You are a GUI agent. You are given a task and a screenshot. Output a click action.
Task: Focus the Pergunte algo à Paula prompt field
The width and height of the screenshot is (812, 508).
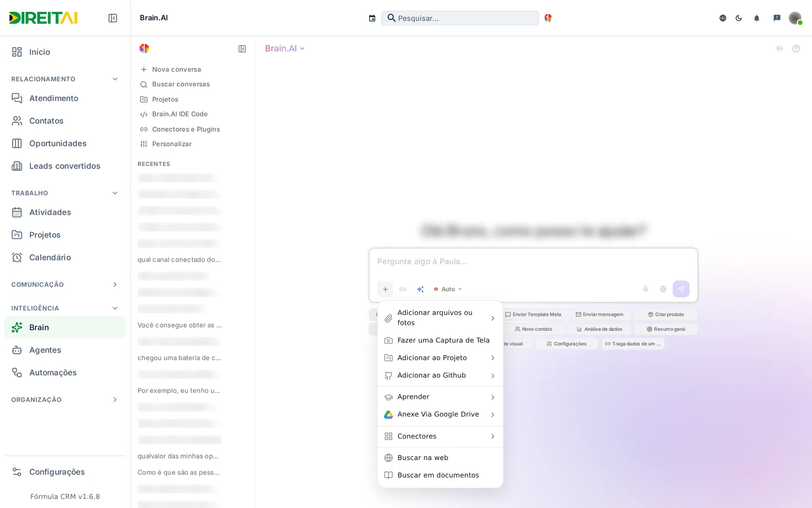(x=533, y=262)
